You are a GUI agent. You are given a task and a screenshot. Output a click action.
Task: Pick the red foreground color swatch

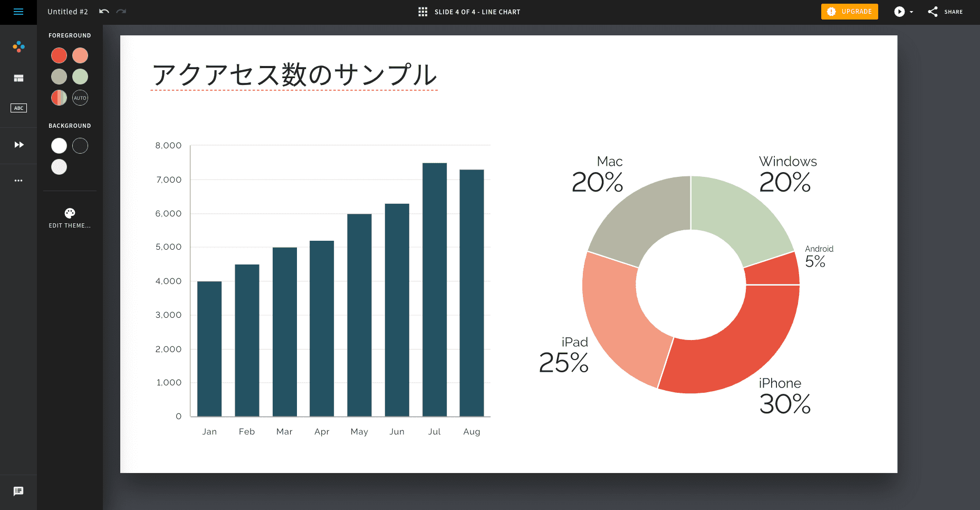[59, 55]
